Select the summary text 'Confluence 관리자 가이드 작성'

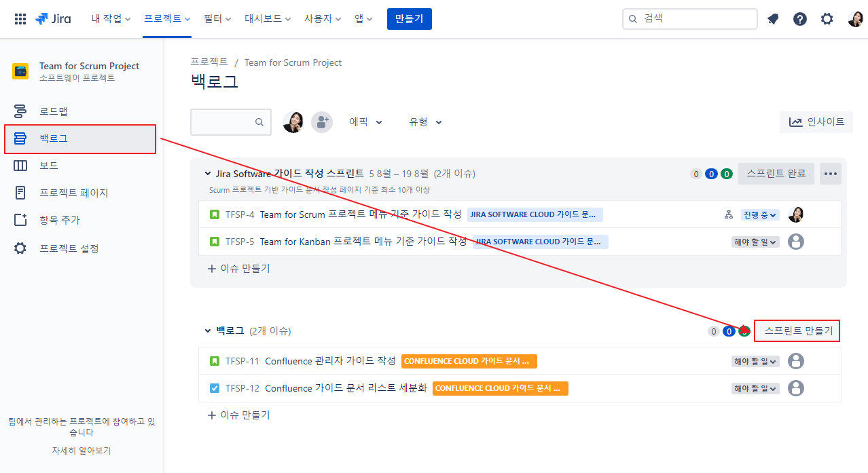330,361
